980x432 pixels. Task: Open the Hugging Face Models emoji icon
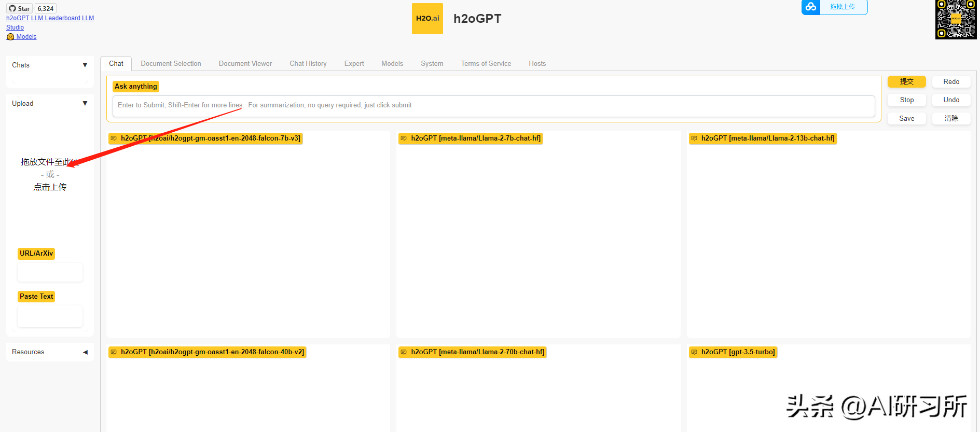pyautogui.click(x=10, y=37)
